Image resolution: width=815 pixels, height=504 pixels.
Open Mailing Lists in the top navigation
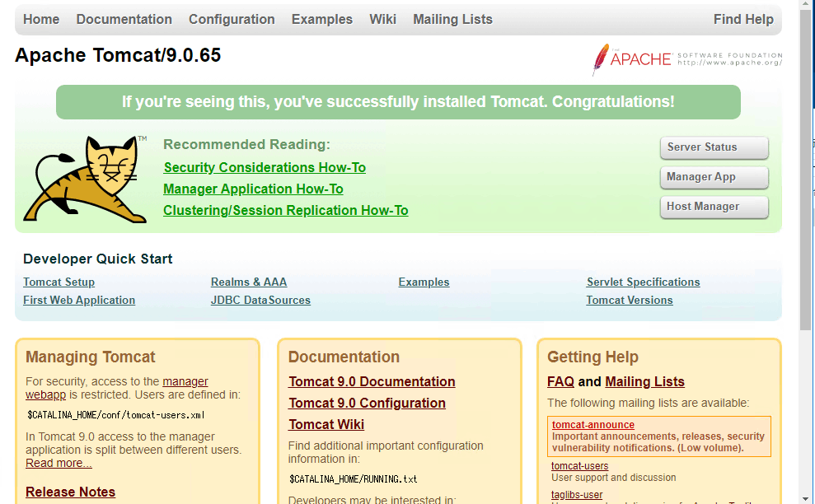(x=452, y=19)
